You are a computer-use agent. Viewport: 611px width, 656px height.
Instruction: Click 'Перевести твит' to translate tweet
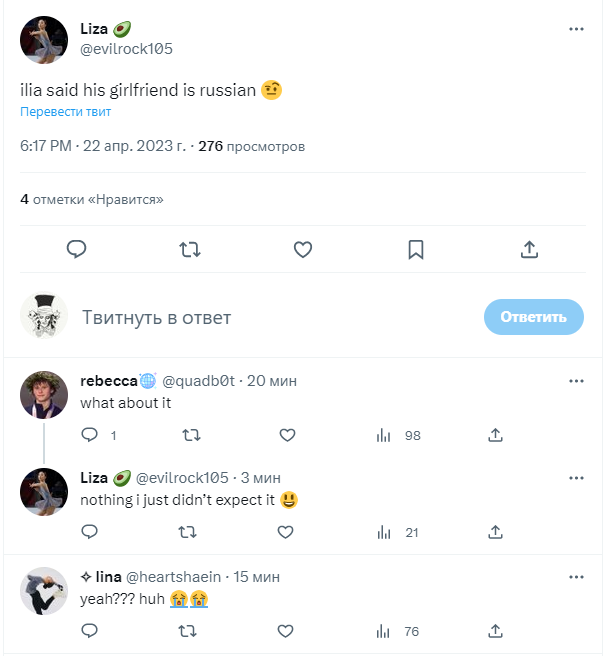pyautogui.click(x=66, y=112)
